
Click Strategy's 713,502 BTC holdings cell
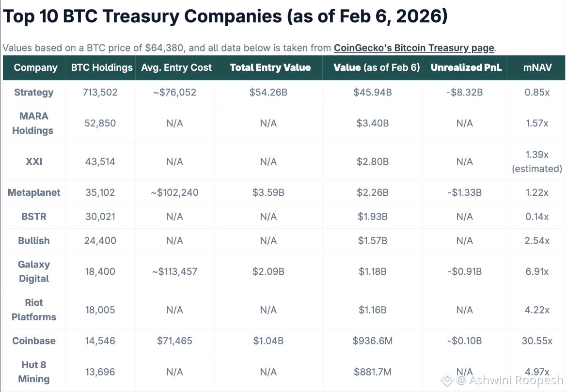point(100,93)
